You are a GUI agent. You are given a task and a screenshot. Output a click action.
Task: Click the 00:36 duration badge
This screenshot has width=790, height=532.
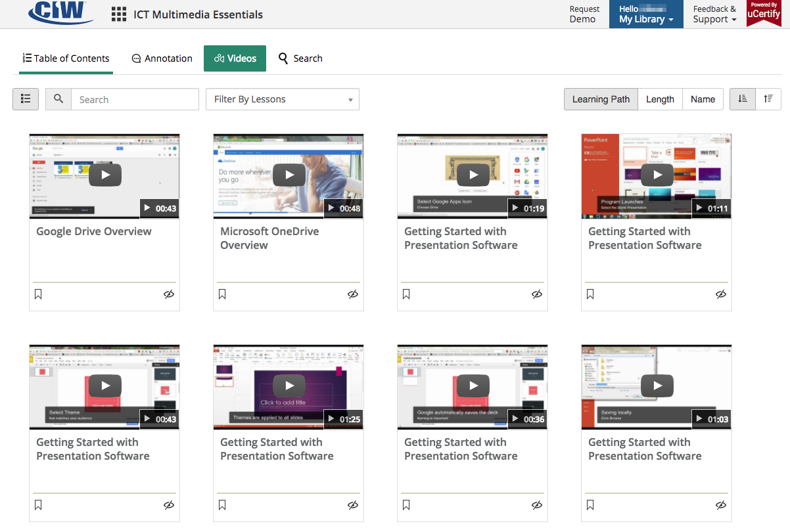coord(528,419)
